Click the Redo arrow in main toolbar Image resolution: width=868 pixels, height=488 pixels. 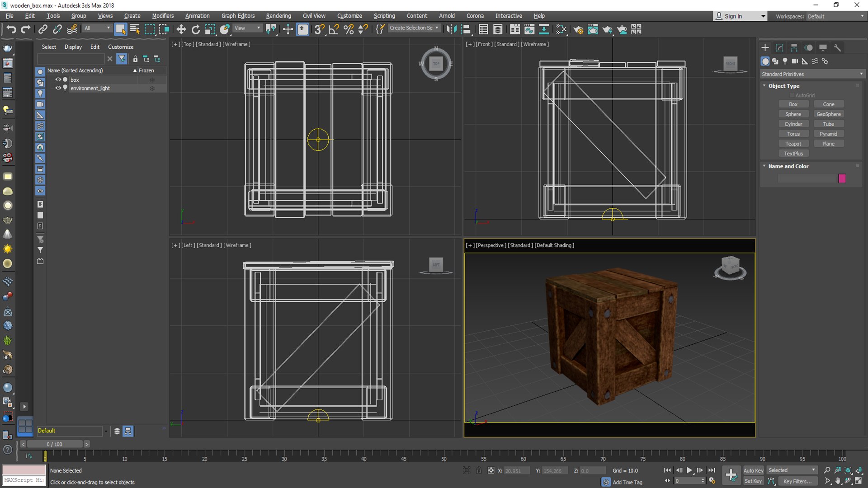click(26, 29)
